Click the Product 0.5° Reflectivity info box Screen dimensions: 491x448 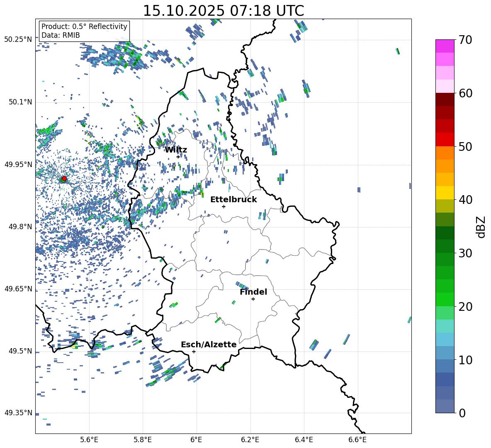coord(84,31)
